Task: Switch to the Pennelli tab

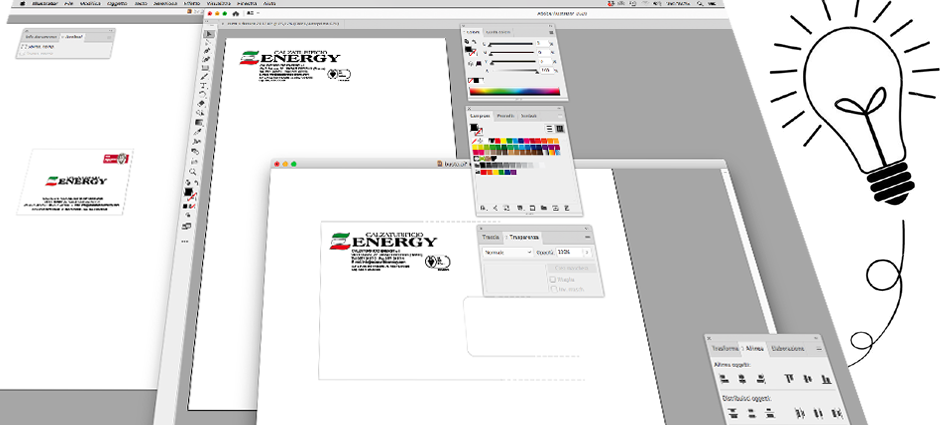Action: [505, 115]
